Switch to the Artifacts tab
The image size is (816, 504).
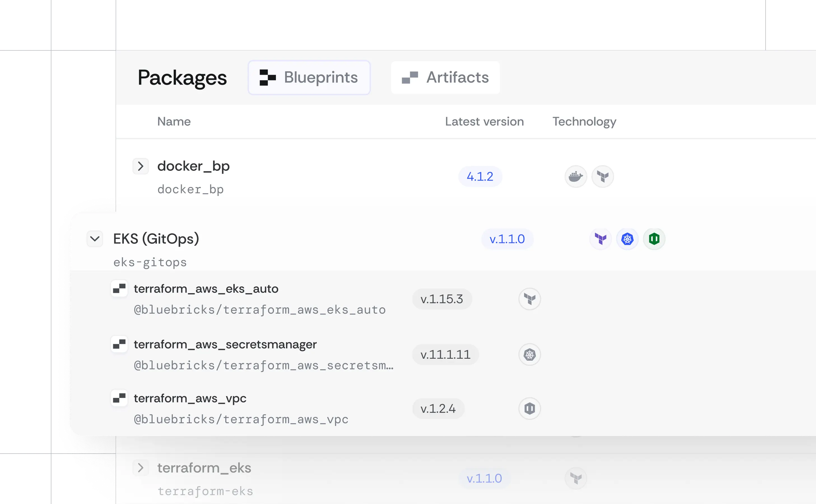click(445, 78)
